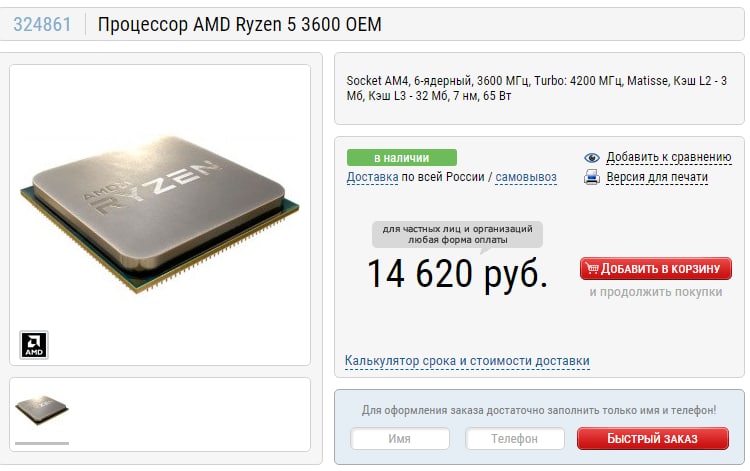
Task: Click the AMD brand logo badge
Action: point(34,344)
